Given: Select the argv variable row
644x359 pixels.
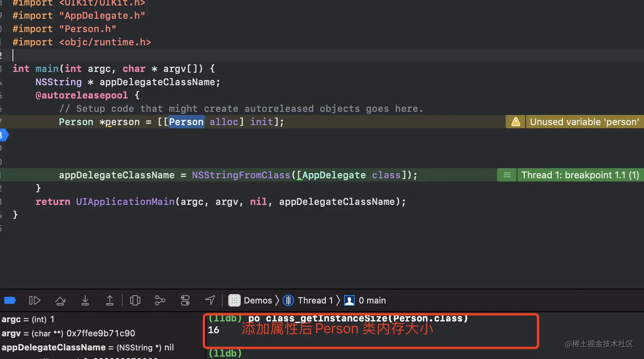Looking at the screenshot, I should (x=68, y=333).
